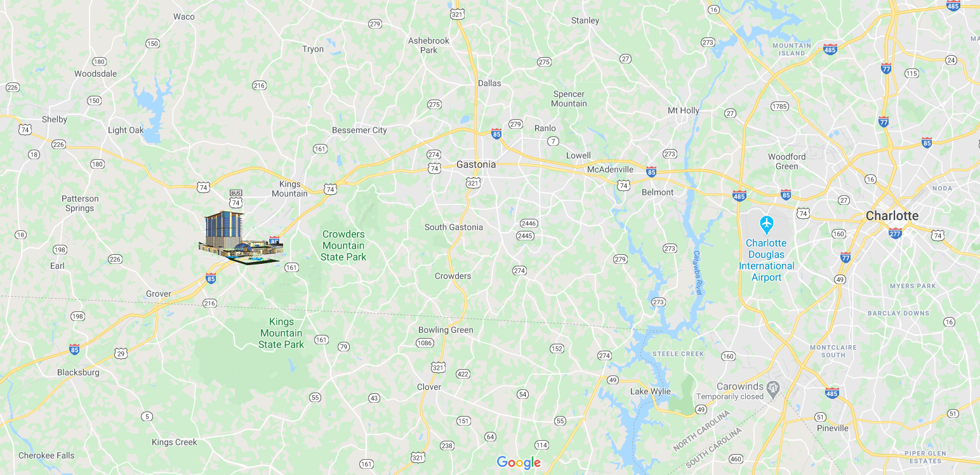Select the Lake Wylie label
The width and height of the screenshot is (980, 475).
[651, 391]
